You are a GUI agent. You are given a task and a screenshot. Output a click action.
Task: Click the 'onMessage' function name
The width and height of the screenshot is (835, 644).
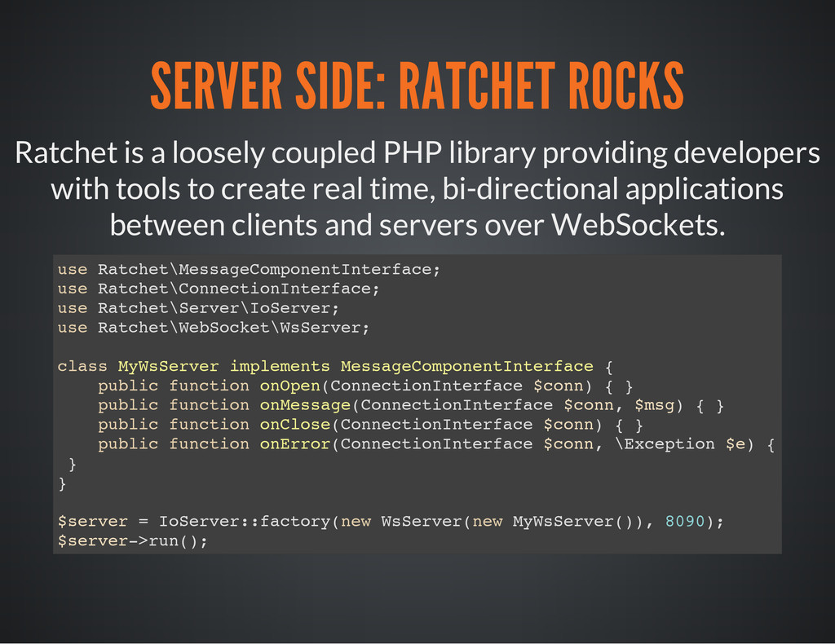pyautogui.click(x=305, y=406)
